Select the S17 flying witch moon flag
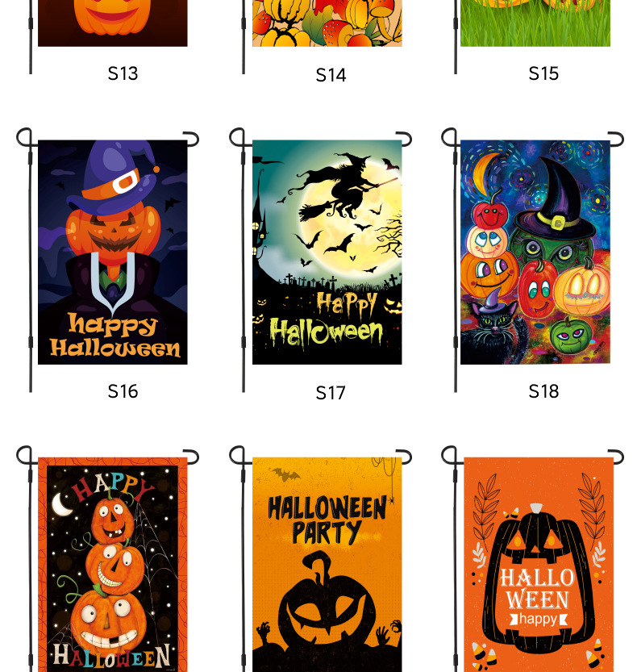The width and height of the screenshot is (637, 672). 327,252
